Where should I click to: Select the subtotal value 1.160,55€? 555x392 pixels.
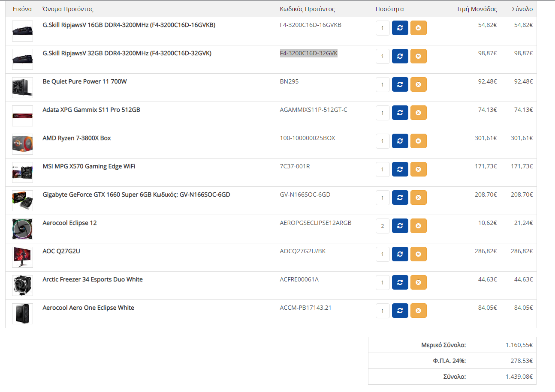click(x=519, y=345)
